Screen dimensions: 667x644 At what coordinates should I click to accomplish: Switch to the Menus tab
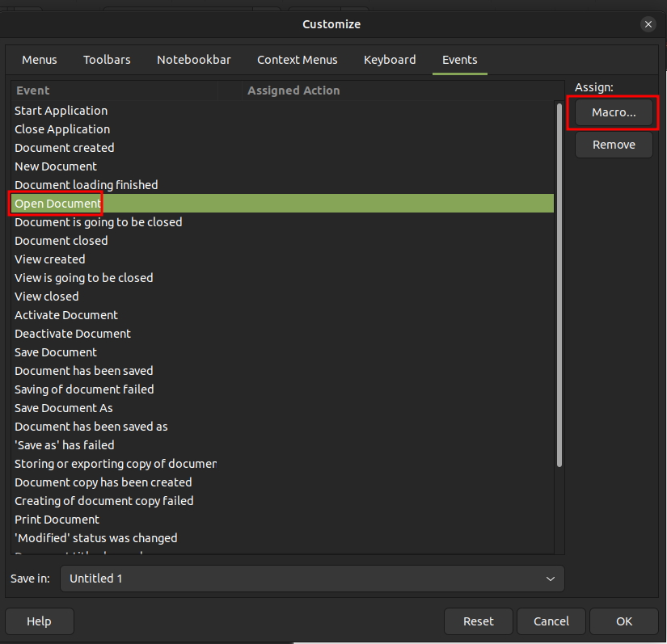pos(40,60)
